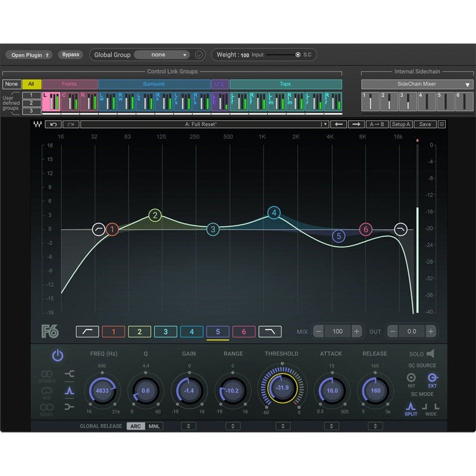Screen dimensions: 476x476
Task: Select the high-pass filter band tab
Action: [x=87, y=331]
